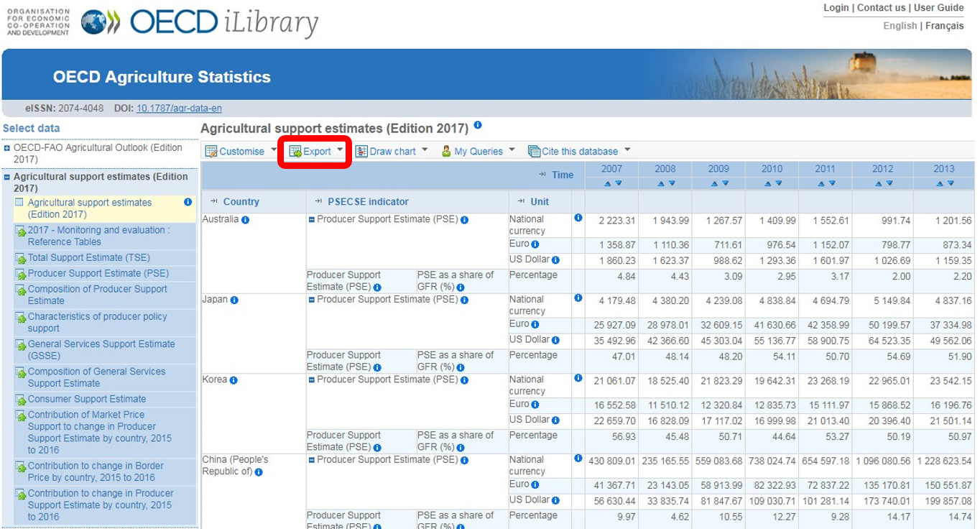Switch language to Français
The image size is (980, 529).
coord(945,26)
